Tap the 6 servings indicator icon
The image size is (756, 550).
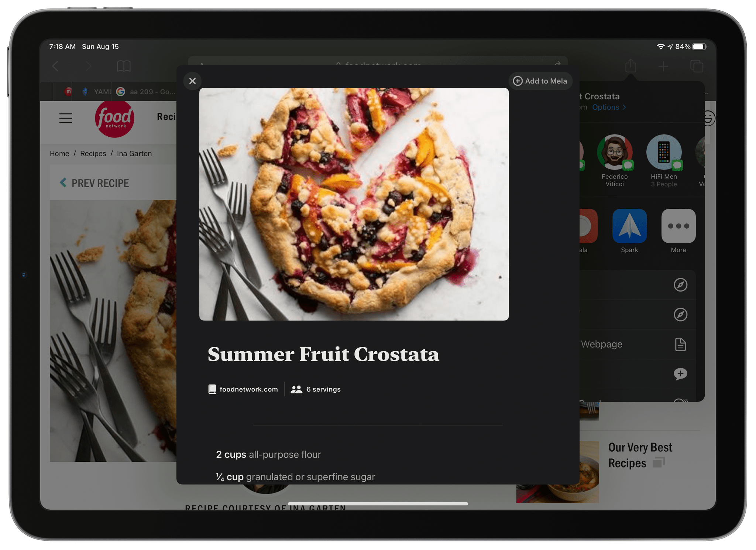coord(297,389)
